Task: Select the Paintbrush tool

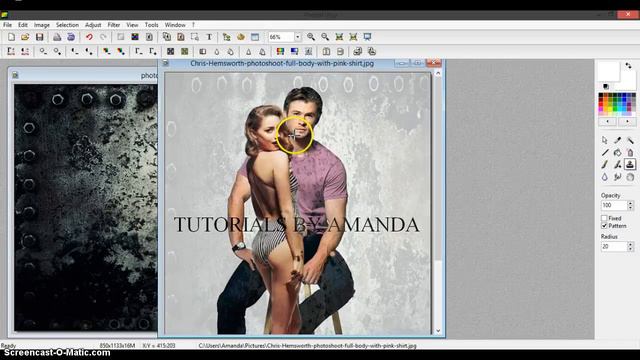Action: click(x=605, y=164)
